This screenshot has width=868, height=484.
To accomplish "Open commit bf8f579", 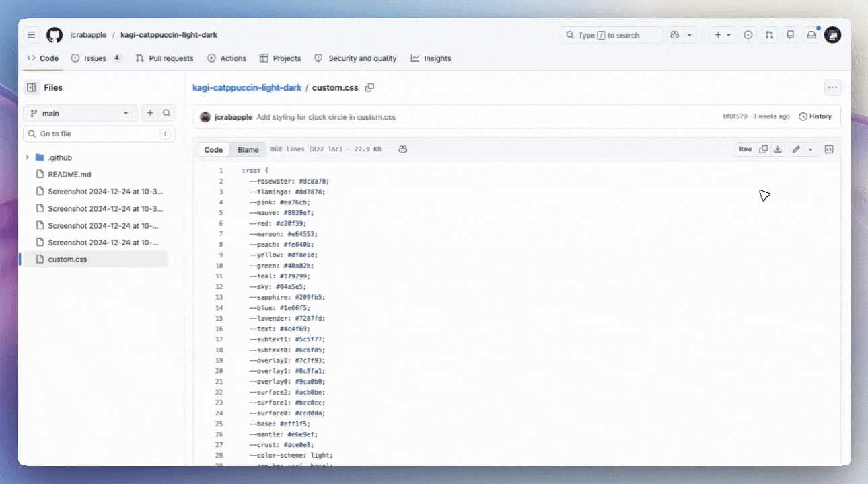I will pyautogui.click(x=735, y=117).
